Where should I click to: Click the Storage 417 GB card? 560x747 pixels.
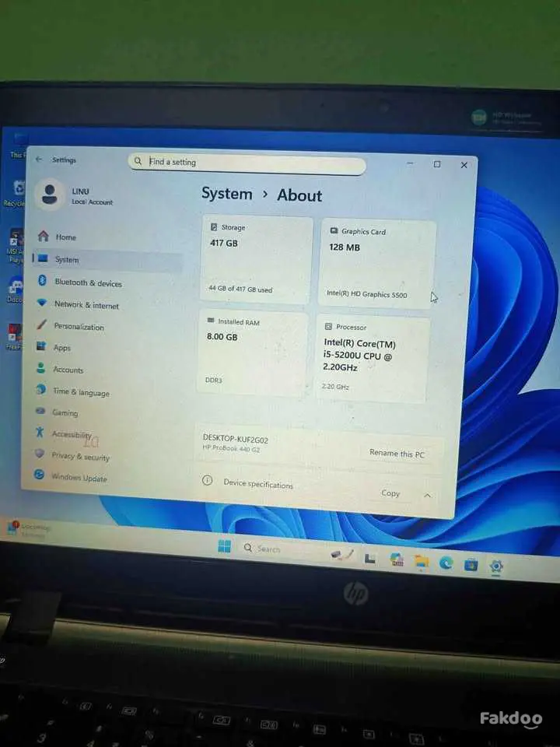point(256,260)
